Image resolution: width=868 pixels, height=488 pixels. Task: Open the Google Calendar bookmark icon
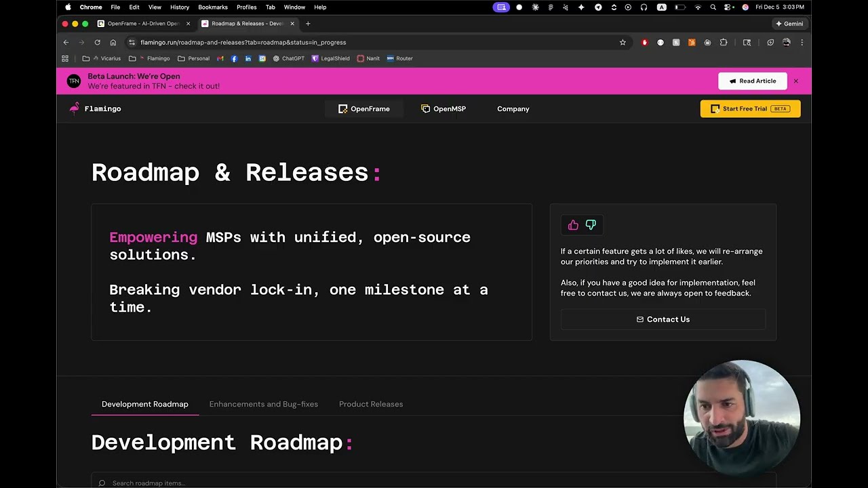tap(262, 58)
